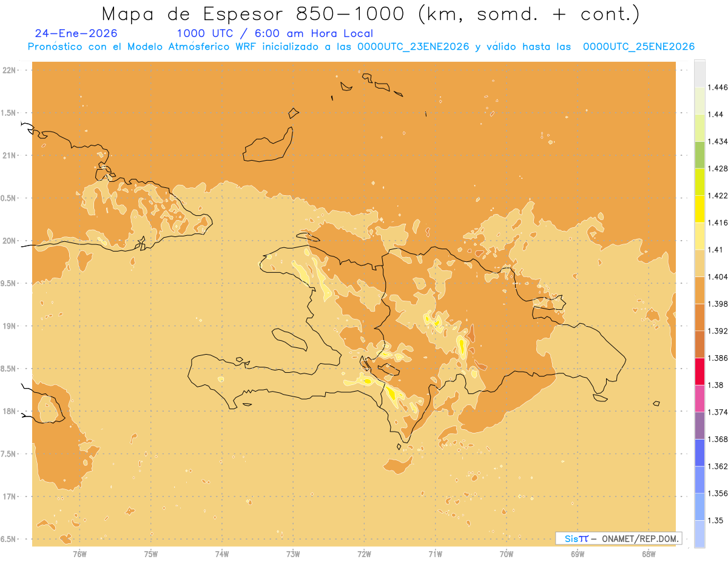Click the light gray swatch at the legend top
Image resolution: width=728 pixels, height=562 pixels.
(x=699, y=73)
